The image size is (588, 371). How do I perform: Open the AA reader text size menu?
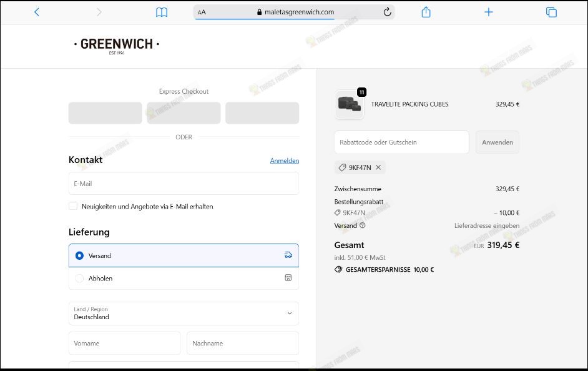click(202, 12)
